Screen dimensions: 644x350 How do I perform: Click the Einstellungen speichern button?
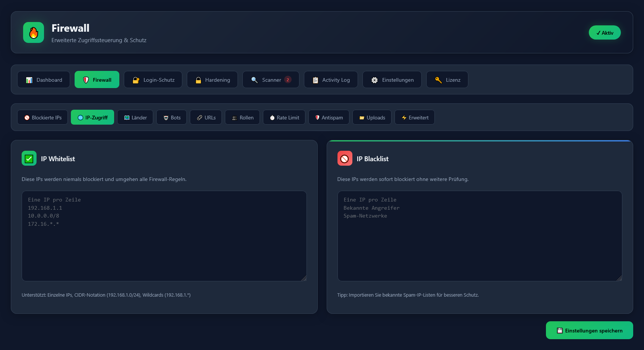point(589,331)
